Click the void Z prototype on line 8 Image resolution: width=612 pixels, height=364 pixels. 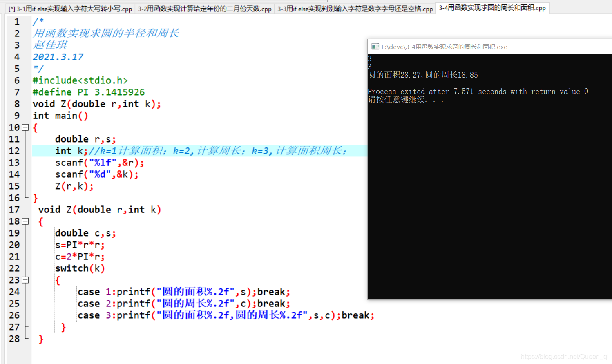[x=97, y=104]
